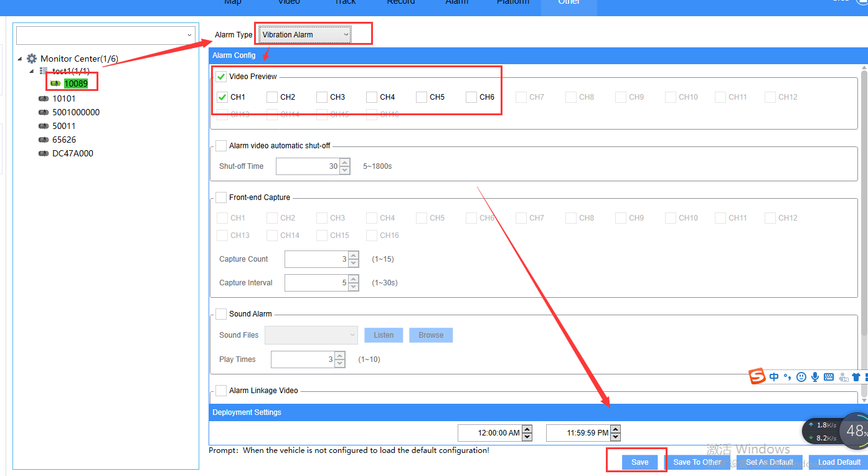
Task: Click the vehicle icon beside 50011
Action: (44, 126)
